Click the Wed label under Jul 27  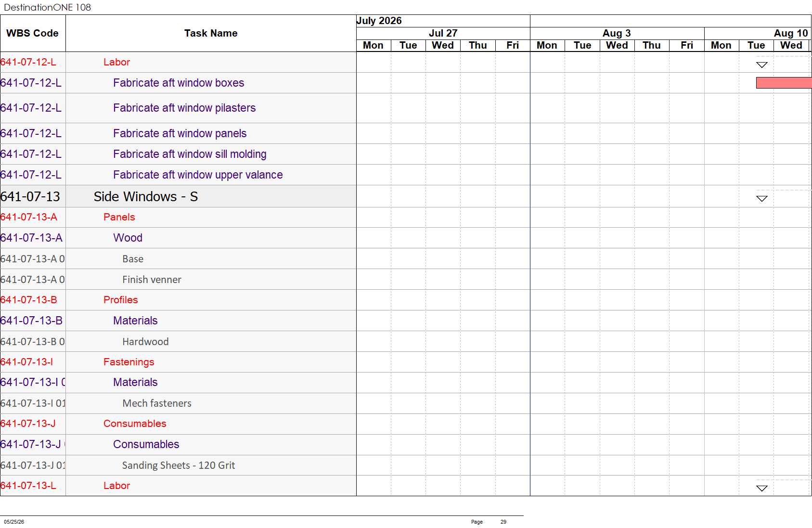[443, 45]
